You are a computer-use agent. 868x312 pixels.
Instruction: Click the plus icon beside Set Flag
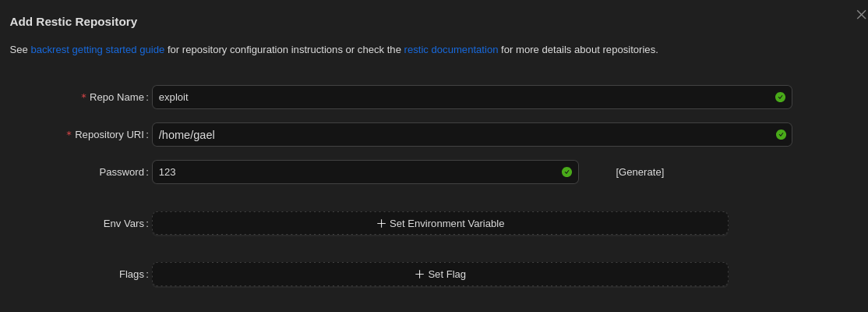(x=419, y=275)
